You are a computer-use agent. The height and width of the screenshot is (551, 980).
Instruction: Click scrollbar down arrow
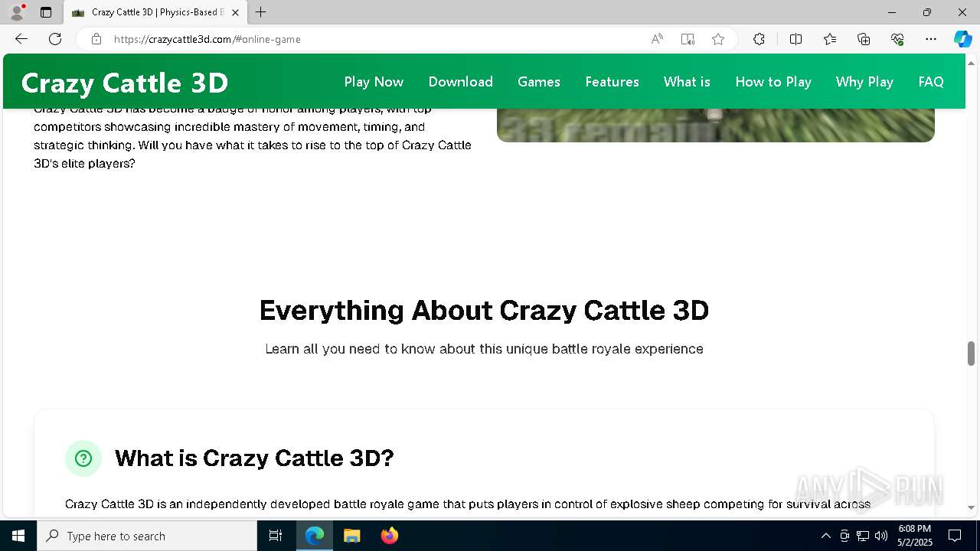point(971,507)
